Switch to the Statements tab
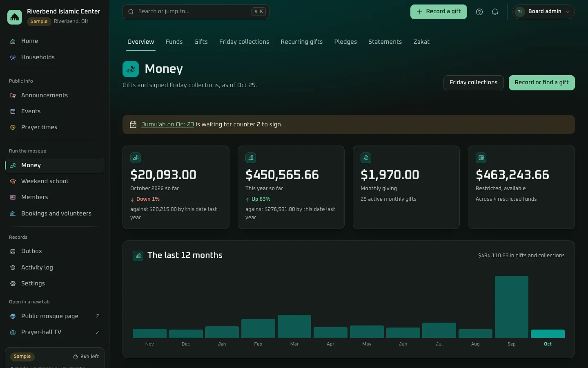 click(385, 42)
